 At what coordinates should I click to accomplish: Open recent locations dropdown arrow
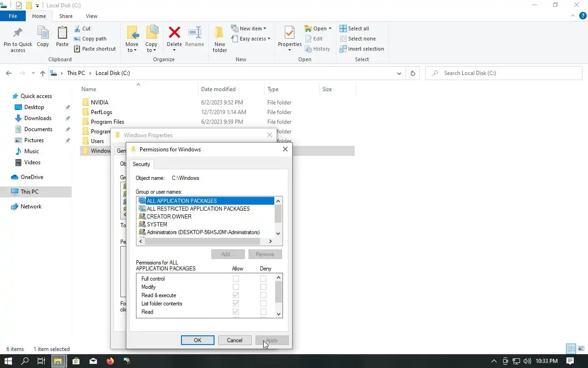pos(33,73)
